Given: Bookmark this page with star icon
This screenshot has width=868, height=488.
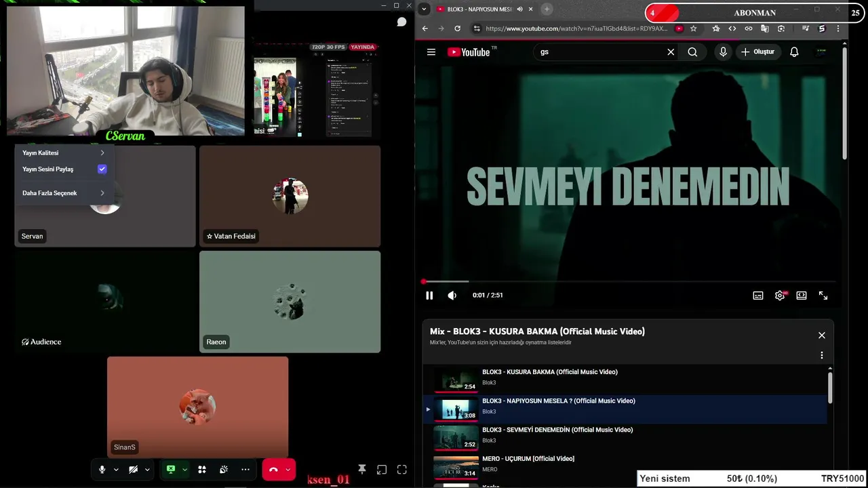Looking at the screenshot, I should tap(693, 28).
